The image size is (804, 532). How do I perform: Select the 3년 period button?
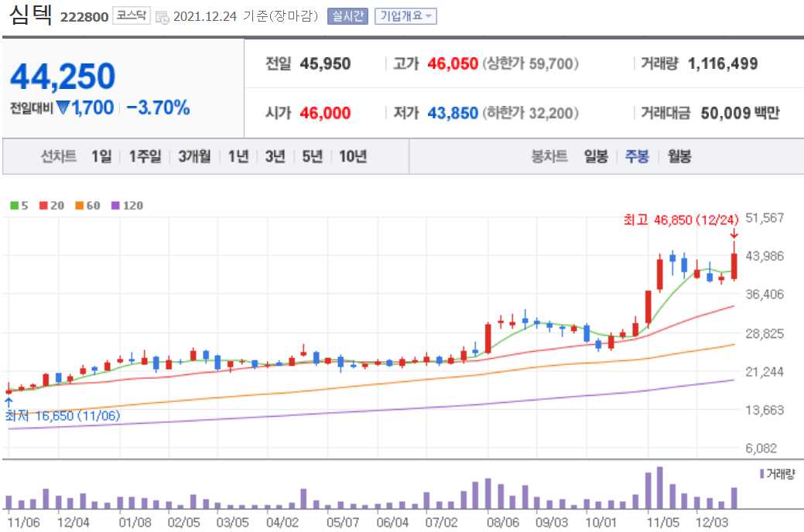click(x=273, y=156)
